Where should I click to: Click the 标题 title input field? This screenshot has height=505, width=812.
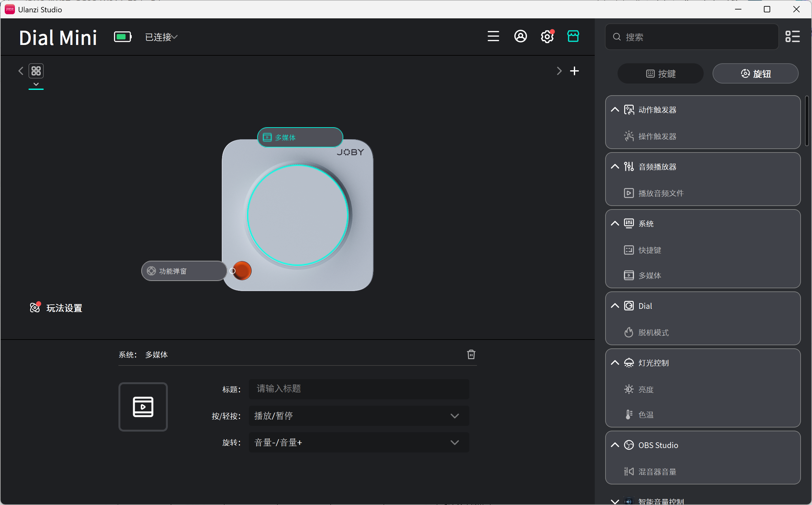[x=359, y=389]
